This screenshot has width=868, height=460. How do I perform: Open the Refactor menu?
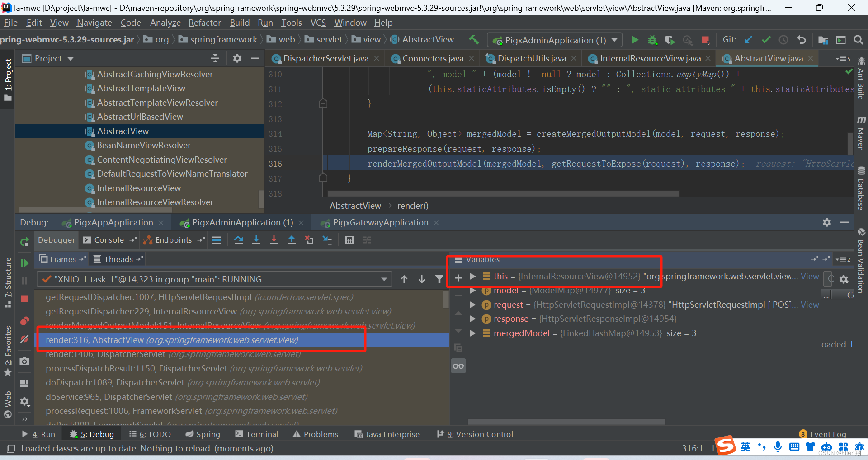click(205, 23)
